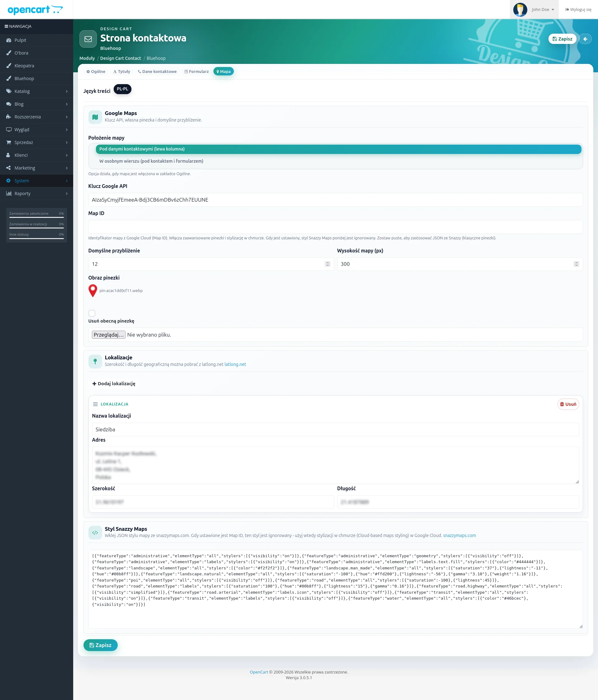Click the System gear icon

(9, 181)
